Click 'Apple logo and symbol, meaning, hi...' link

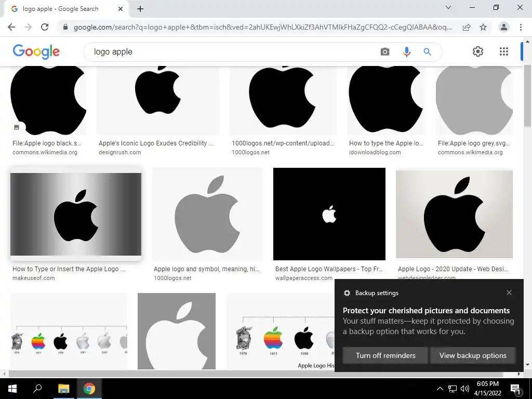pyautogui.click(x=206, y=269)
